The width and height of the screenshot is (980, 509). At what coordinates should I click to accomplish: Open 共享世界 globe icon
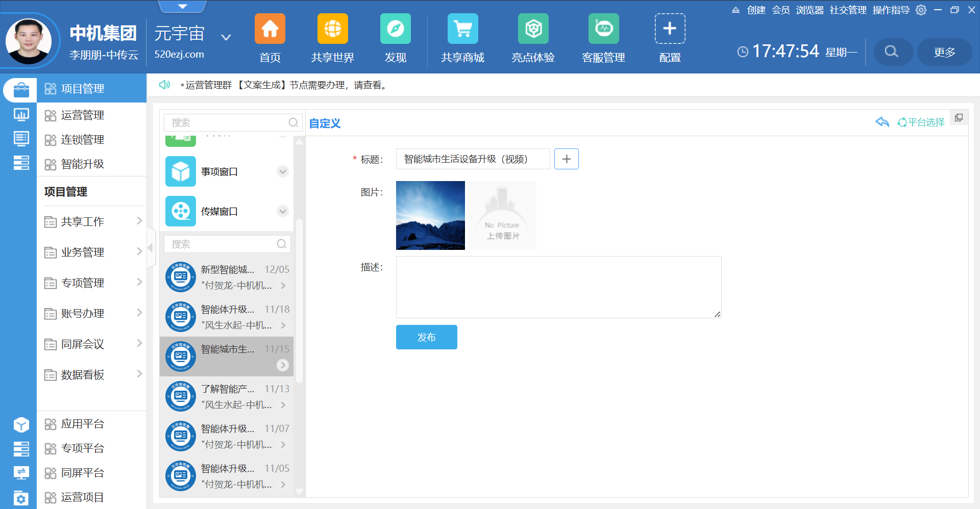point(332,29)
